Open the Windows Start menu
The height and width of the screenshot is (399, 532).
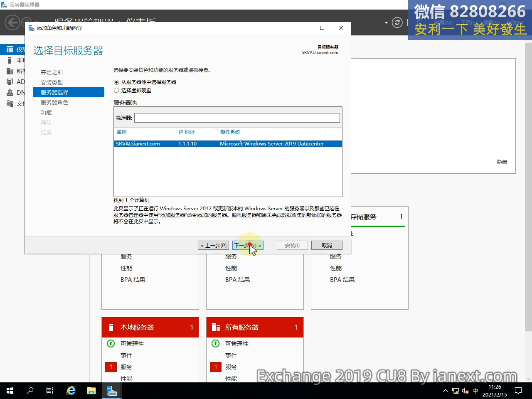click(x=10, y=391)
